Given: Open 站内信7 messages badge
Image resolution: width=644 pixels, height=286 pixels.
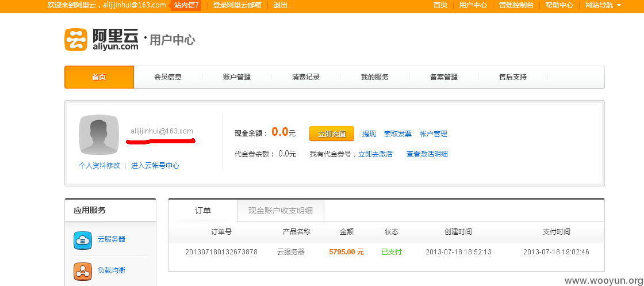Looking at the screenshot, I should point(186,5).
